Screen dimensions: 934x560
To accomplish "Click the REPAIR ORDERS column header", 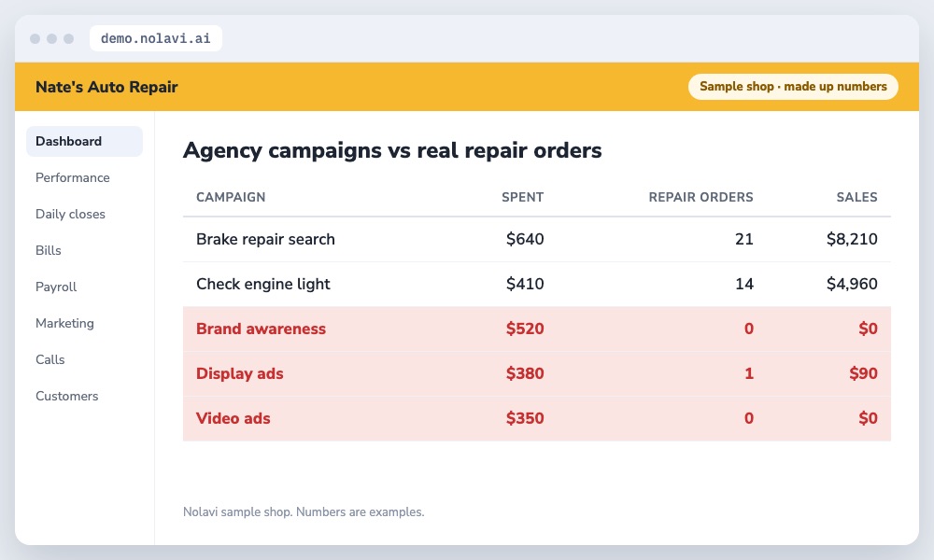I will 700,197.
